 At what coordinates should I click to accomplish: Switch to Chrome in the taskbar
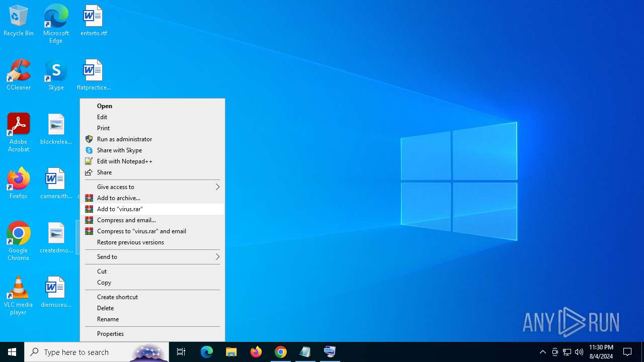[280, 352]
